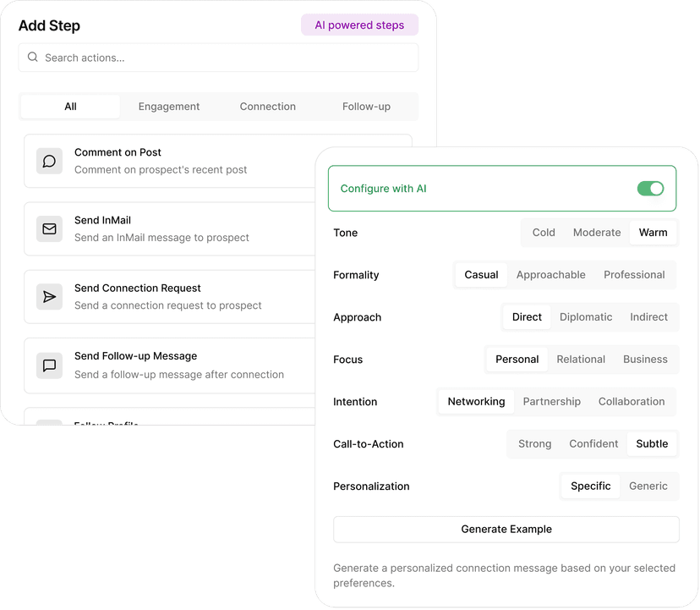
Task: Click the AI powered steps badge
Action: coord(359,25)
